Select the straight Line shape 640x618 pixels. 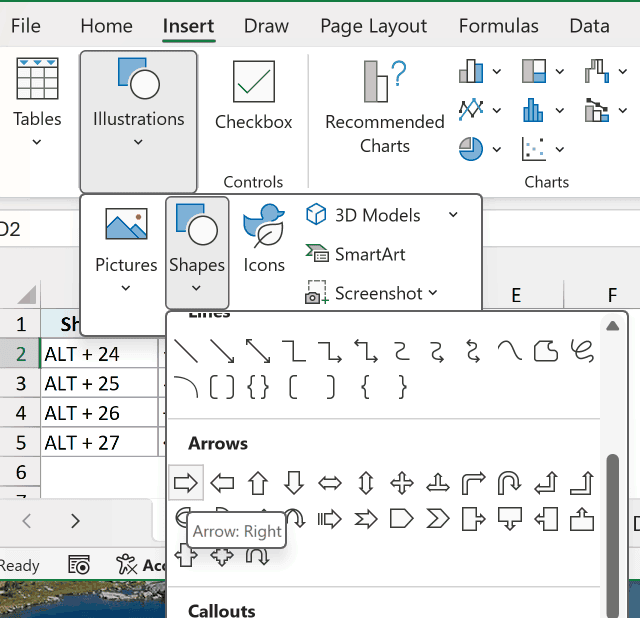[186, 351]
